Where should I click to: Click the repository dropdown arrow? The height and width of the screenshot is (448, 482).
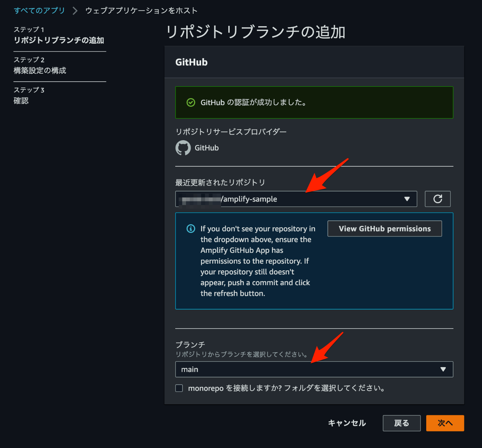click(x=407, y=199)
